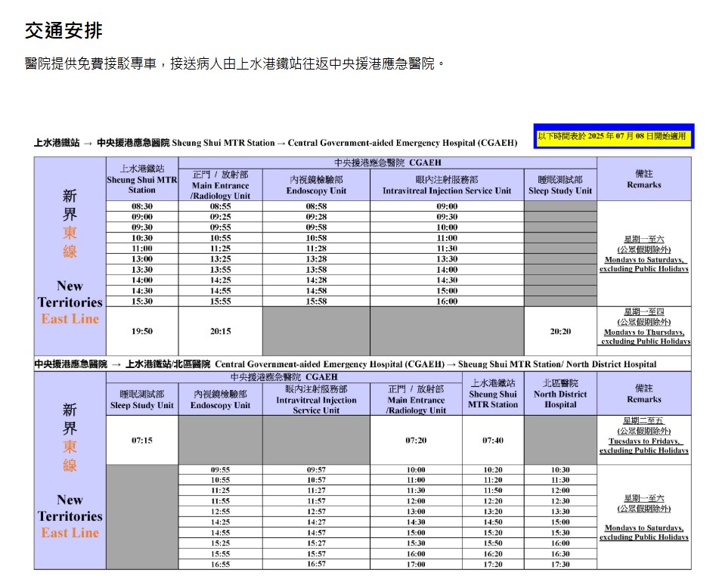Click the 17:00 Main Entrance time cell
Screen dimensions: 716x588
416,565
